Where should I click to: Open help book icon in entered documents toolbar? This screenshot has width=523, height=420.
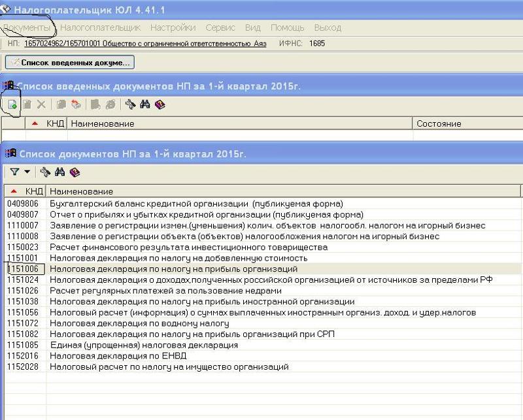160,105
